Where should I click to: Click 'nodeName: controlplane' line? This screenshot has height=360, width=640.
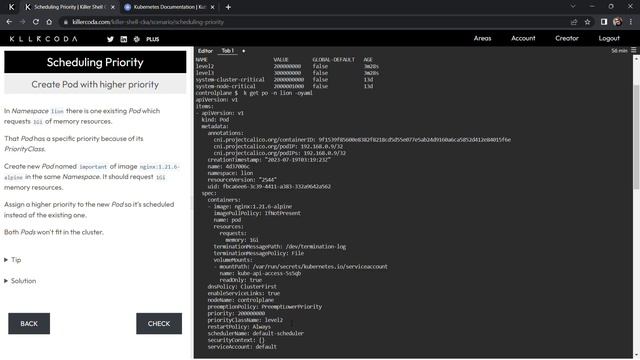(x=240, y=300)
